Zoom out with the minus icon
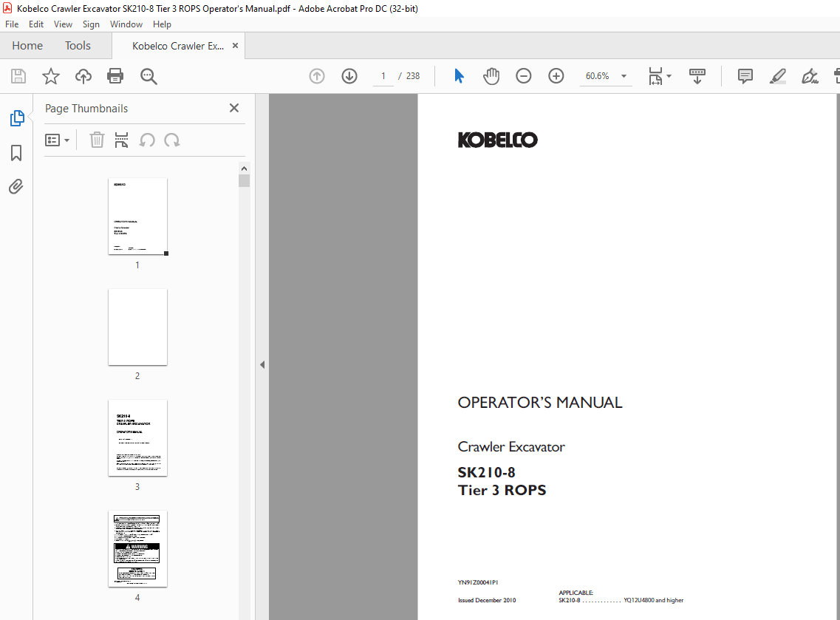Viewport: 840px width, 620px height. tap(524, 76)
